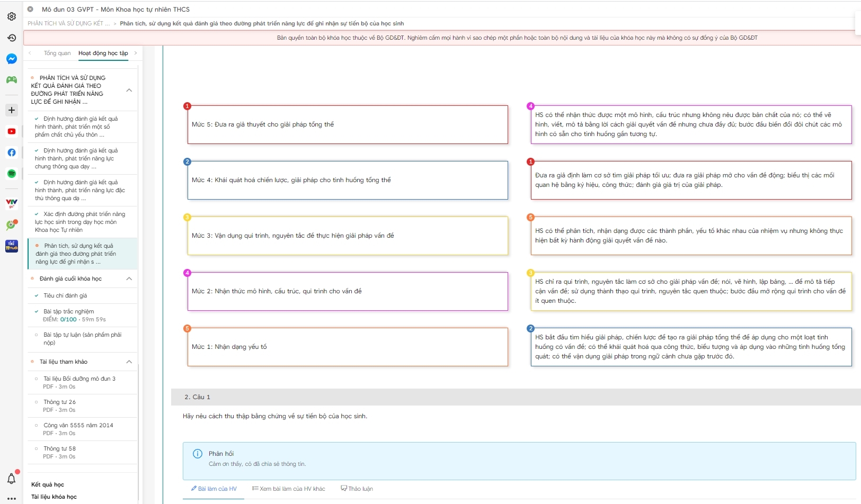
Task: Open the Facebook shortcut icon
Action: (11, 152)
